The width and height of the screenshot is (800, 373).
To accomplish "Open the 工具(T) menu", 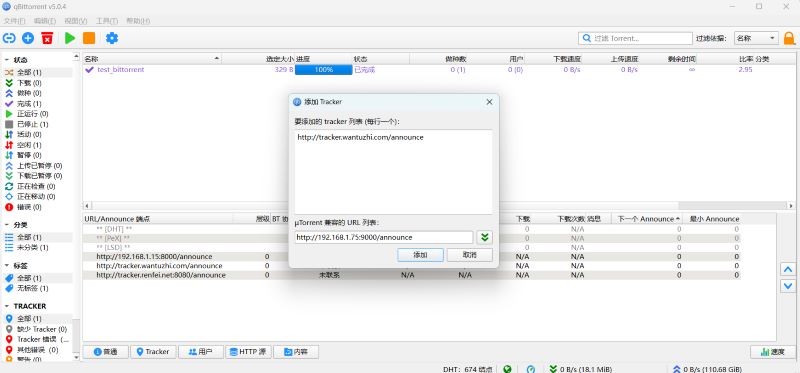I will pyautogui.click(x=107, y=21).
